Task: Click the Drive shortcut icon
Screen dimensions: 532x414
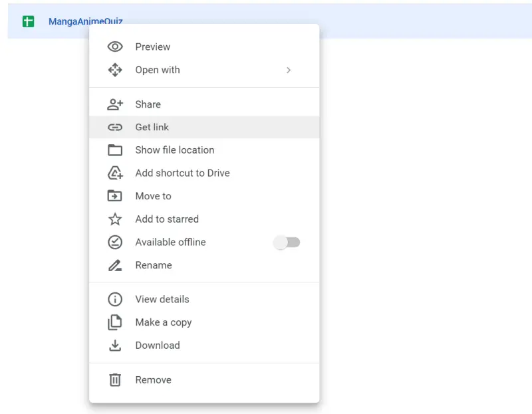Action: click(x=115, y=173)
